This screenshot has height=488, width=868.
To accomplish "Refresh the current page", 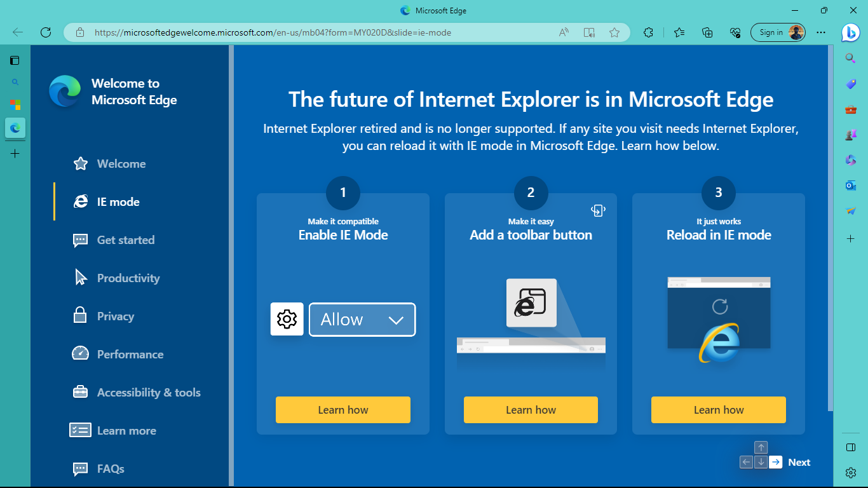I will point(46,32).
